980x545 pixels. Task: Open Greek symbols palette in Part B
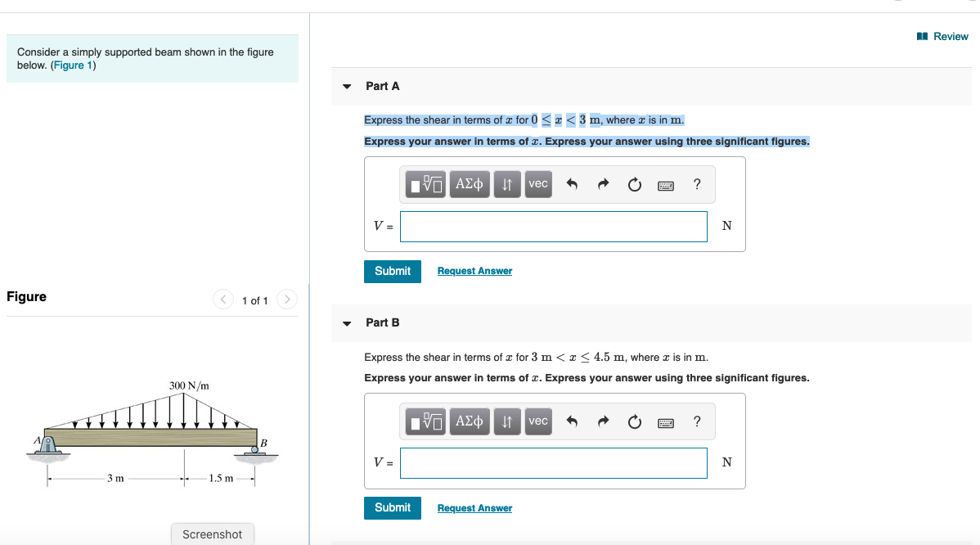(470, 421)
